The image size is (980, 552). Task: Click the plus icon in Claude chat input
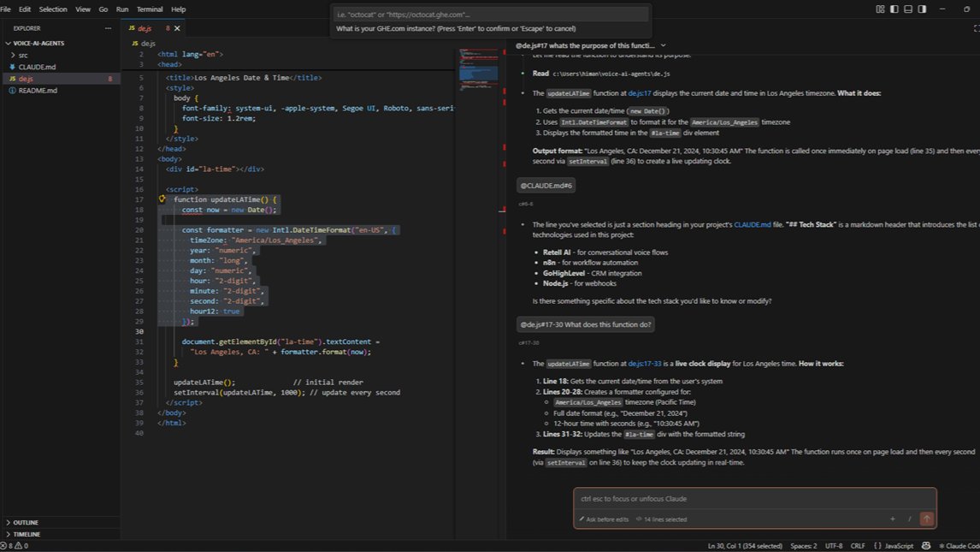coord(892,519)
